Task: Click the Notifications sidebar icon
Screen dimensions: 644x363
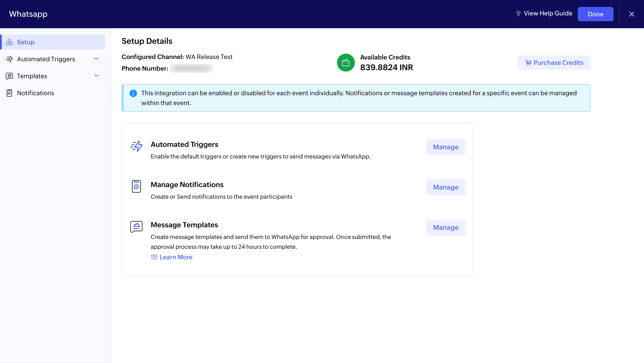Action: [x=9, y=93]
